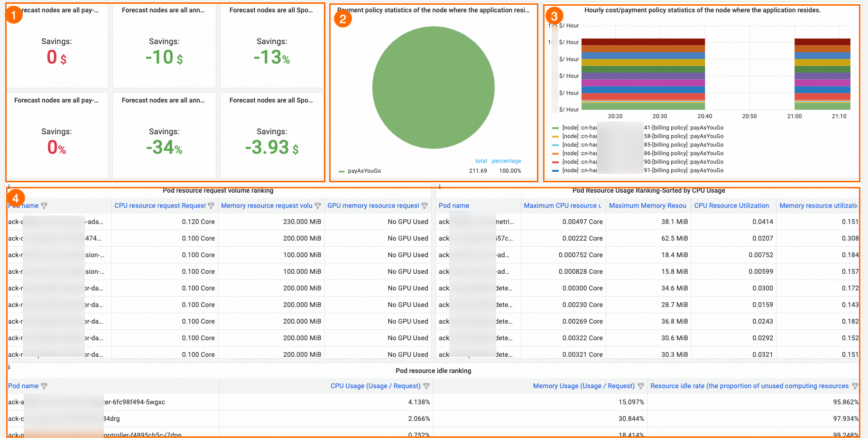Sort pie legend by percentage header

coord(506,161)
